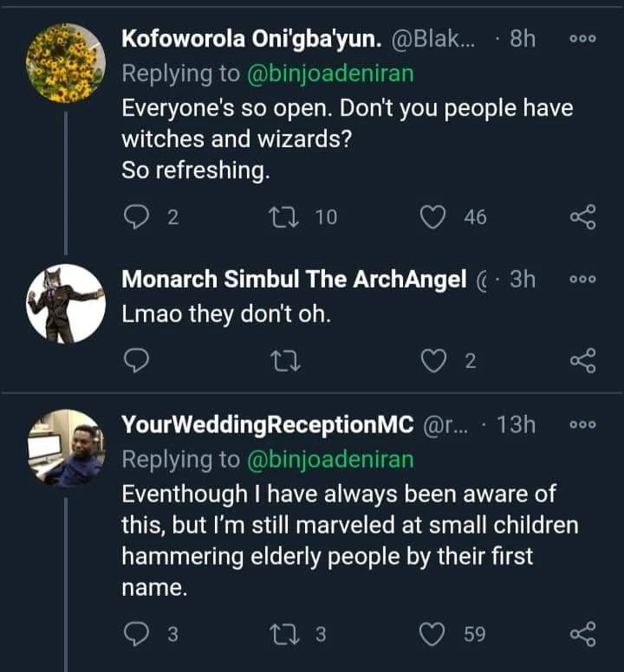View Kofoworola's sunflower profile picture
The image size is (624, 672).
click(66, 63)
